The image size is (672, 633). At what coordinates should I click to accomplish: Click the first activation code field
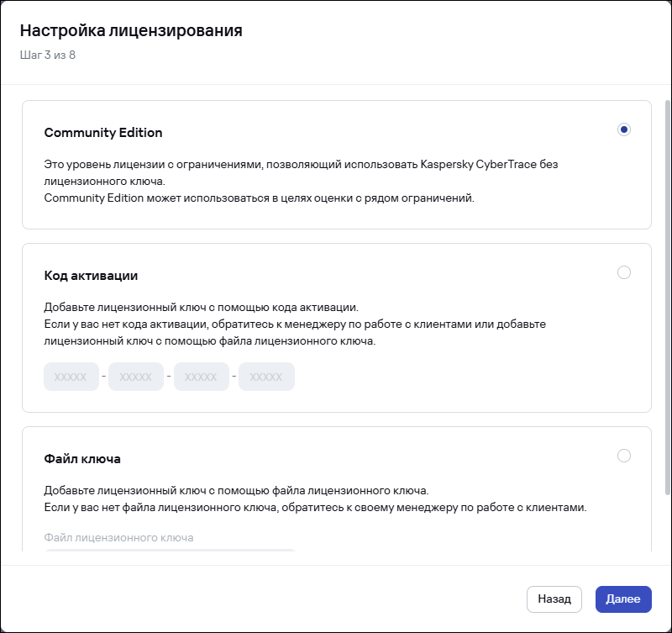(x=71, y=377)
